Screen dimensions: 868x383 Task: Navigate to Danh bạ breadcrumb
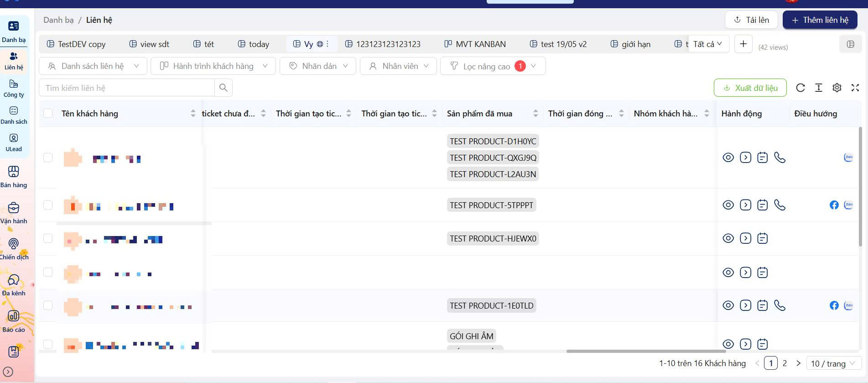coord(58,20)
